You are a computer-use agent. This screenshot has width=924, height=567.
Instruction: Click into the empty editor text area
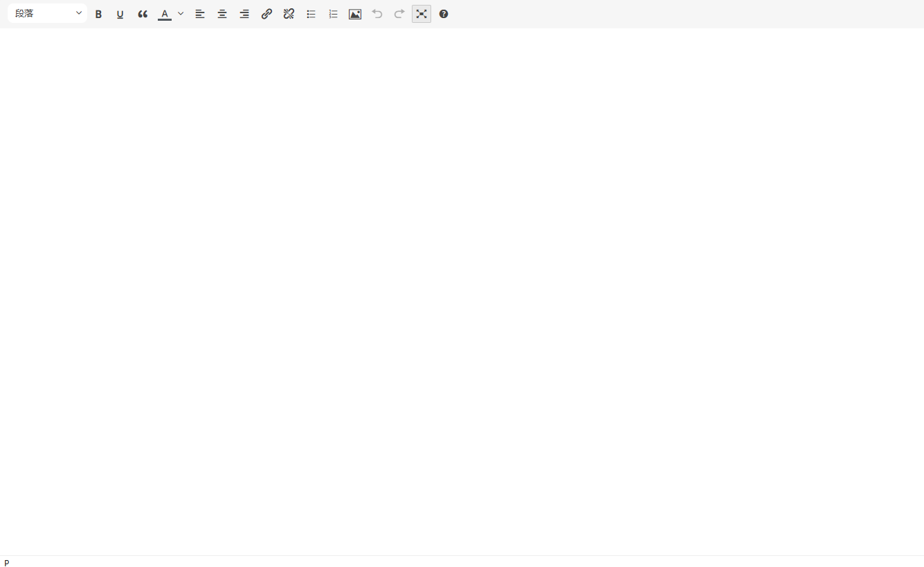462,291
